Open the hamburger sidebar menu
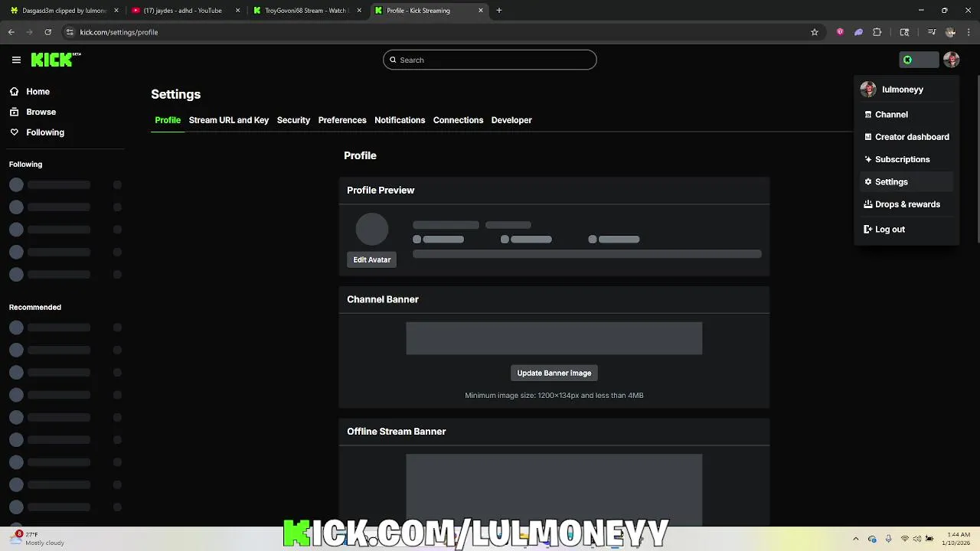This screenshot has width=980, height=551. (16, 60)
